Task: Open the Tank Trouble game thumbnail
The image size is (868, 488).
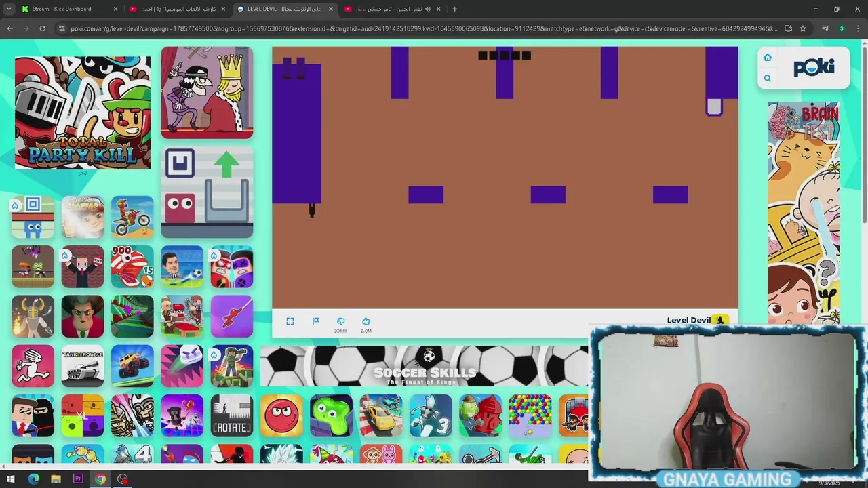Action: point(83,366)
